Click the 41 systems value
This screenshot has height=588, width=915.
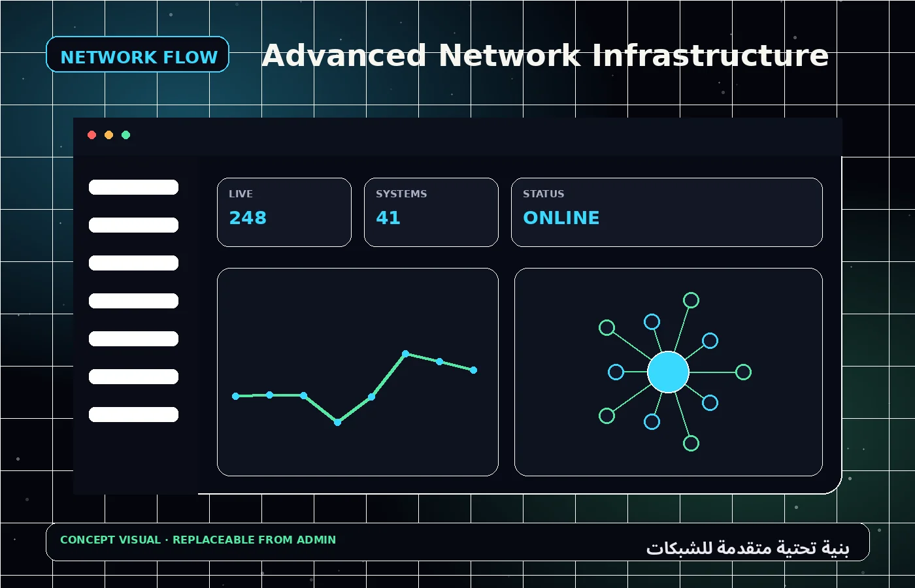click(x=388, y=218)
